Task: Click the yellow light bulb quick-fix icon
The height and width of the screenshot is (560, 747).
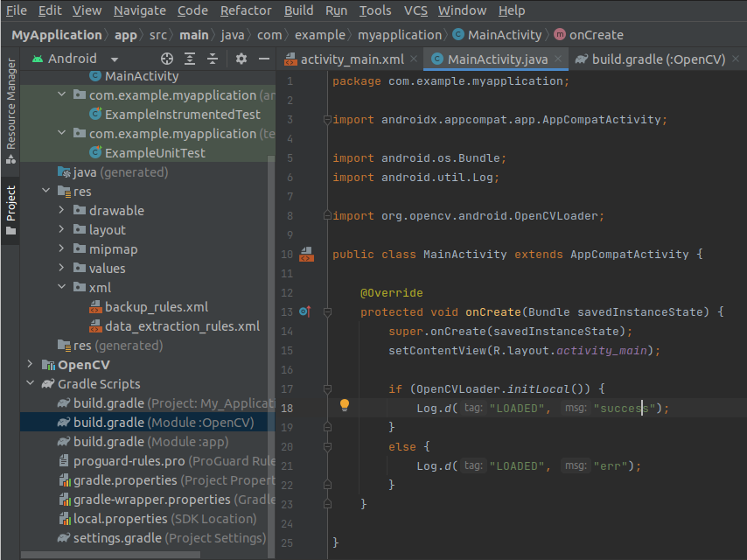Action: tap(345, 406)
